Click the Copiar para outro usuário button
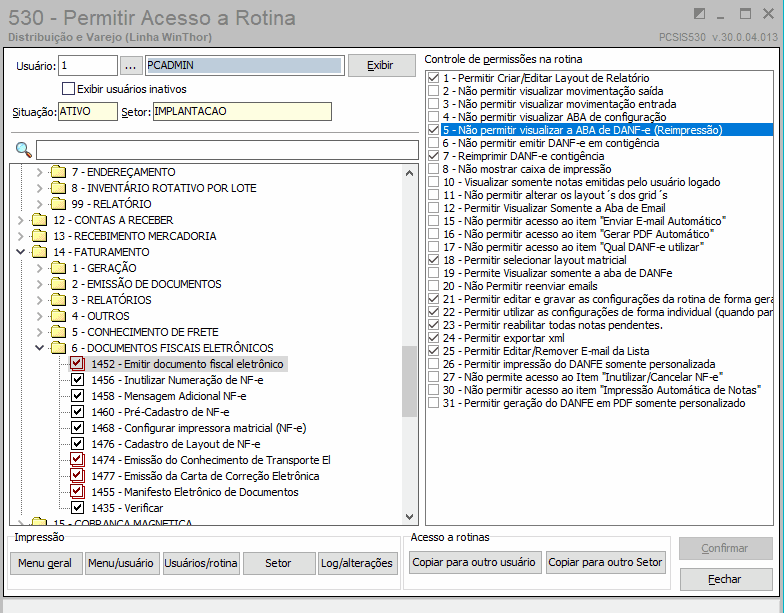This screenshot has height=613, width=784. click(x=474, y=562)
